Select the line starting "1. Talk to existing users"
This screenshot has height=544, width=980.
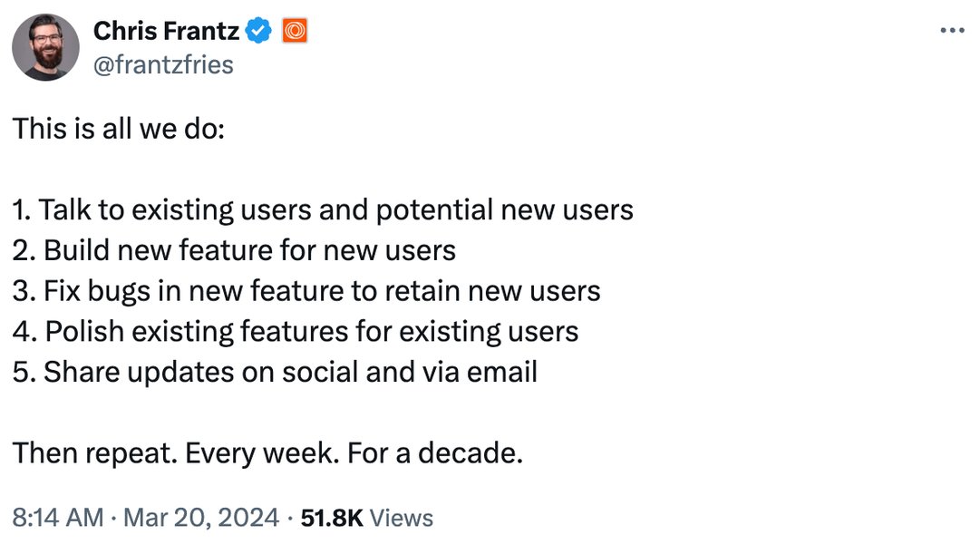click(323, 210)
